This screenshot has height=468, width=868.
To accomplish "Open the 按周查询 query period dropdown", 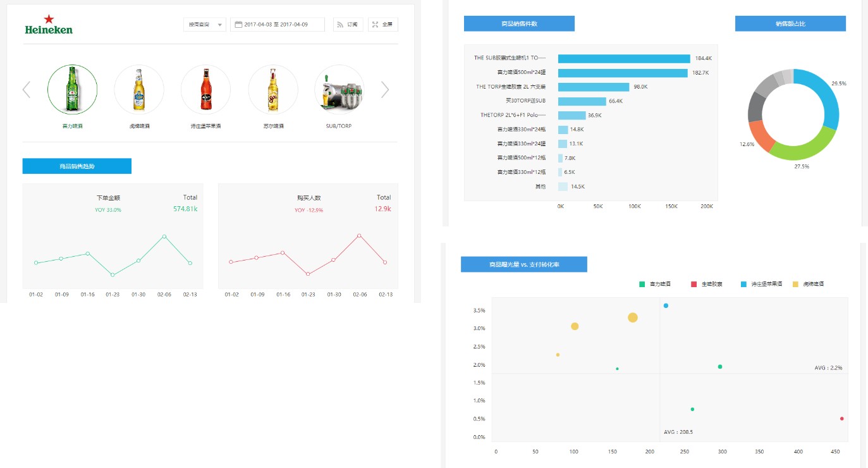I will (204, 25).
